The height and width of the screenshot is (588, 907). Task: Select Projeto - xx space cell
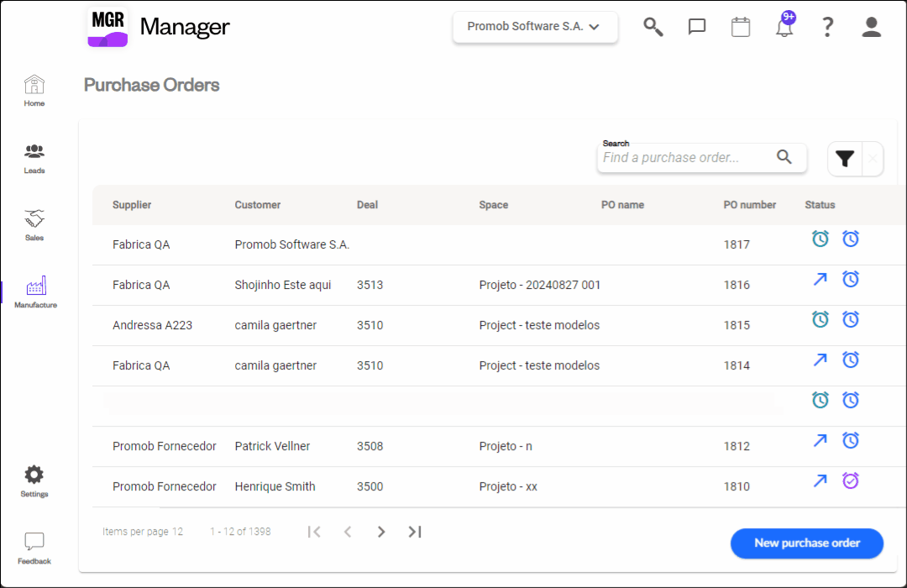(508, 486)
